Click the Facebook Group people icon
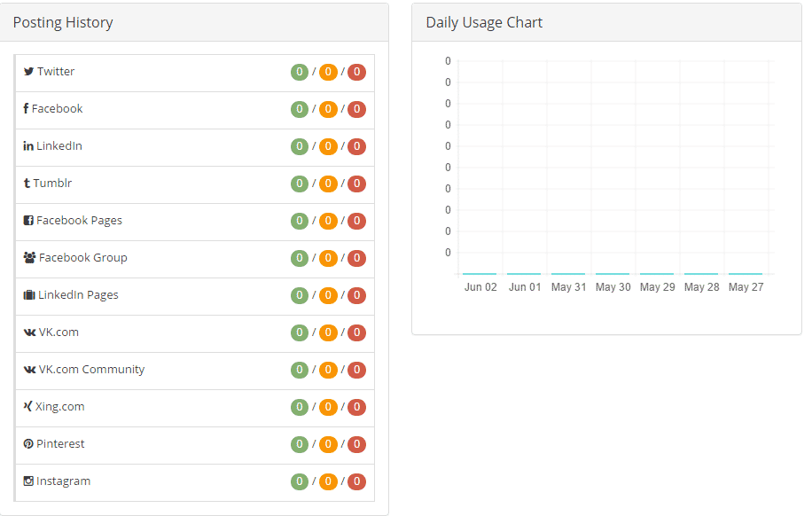 [29, 257]
